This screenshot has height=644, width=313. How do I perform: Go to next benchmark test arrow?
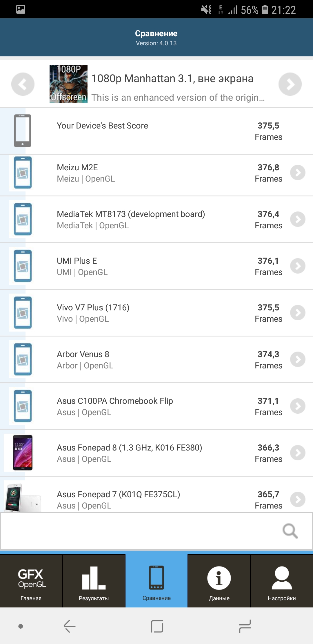coord(290,84)
